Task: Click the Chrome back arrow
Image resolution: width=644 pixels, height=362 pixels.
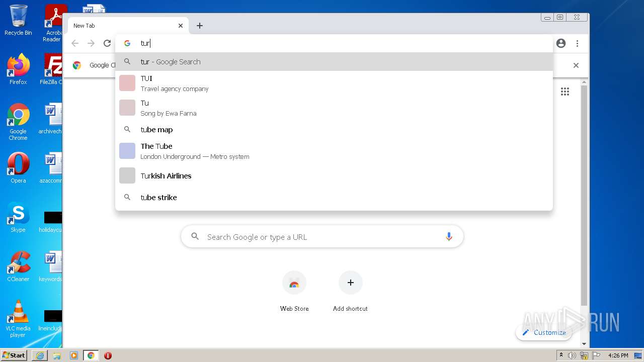Action: (x=75, y=43)
